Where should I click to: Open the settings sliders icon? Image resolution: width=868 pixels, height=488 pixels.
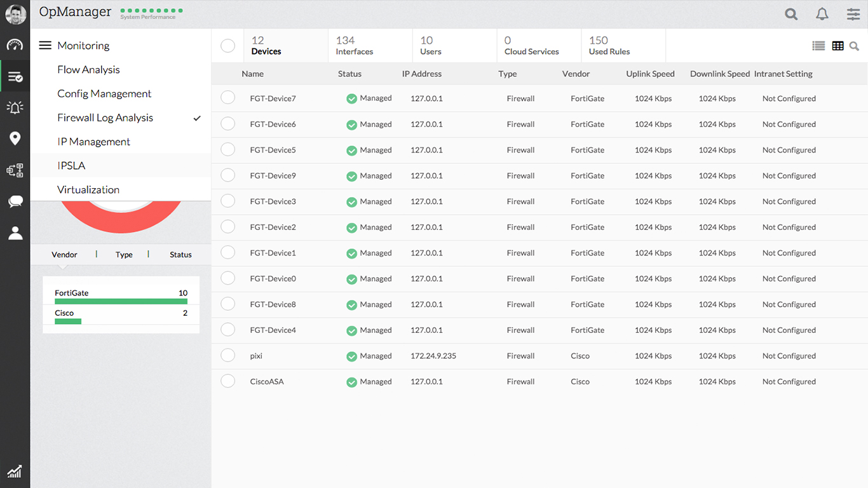[x=853, y=14]
